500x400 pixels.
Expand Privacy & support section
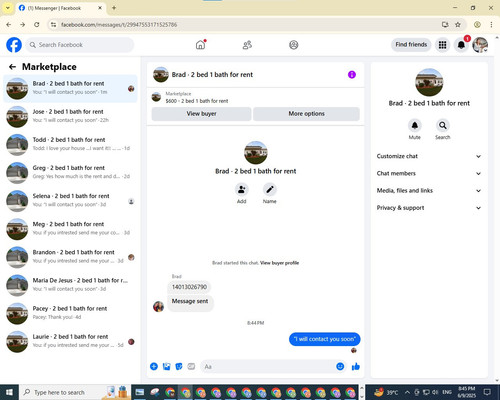429,208
